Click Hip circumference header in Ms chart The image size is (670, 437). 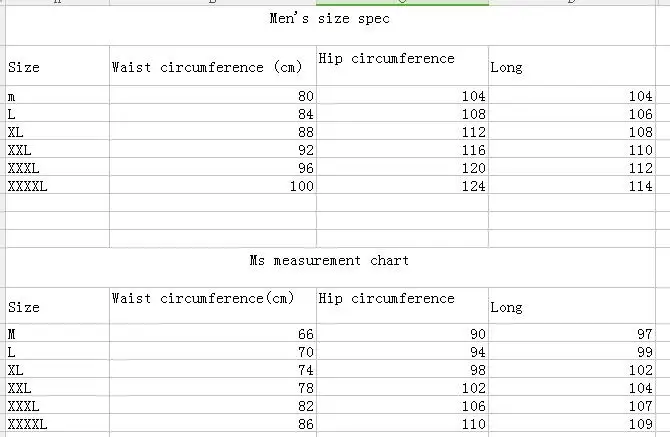pos(403,305)
